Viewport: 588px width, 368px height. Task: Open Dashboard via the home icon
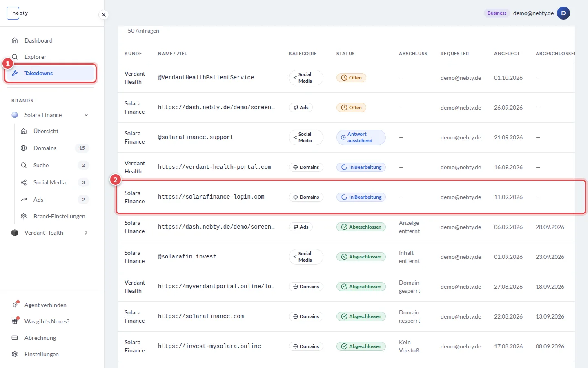15,40
